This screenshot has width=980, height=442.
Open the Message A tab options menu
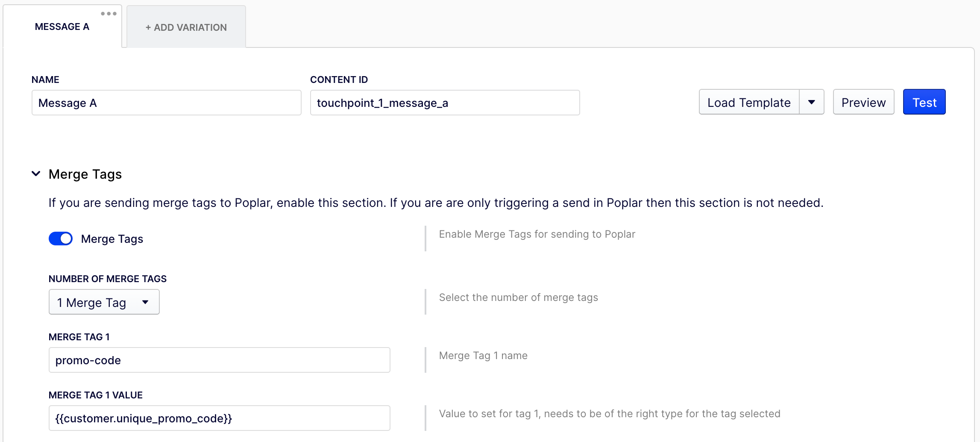coord(109,14)
